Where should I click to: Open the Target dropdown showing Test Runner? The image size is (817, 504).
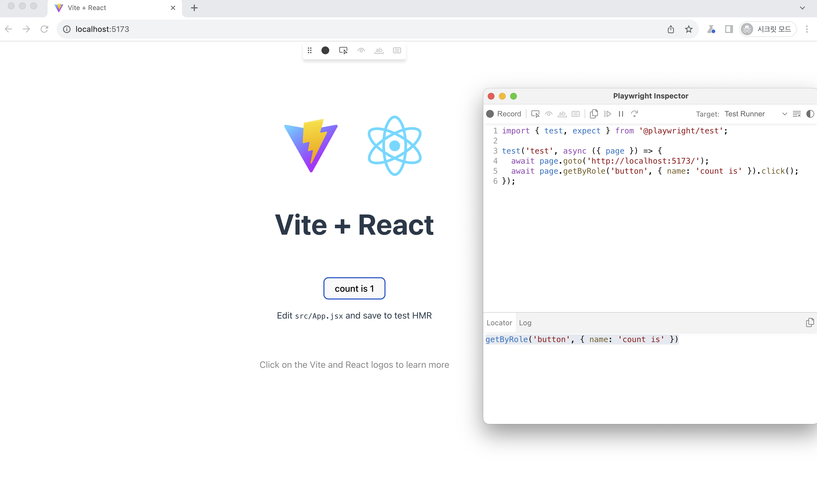pyautogui.click(x=784, y=114)
